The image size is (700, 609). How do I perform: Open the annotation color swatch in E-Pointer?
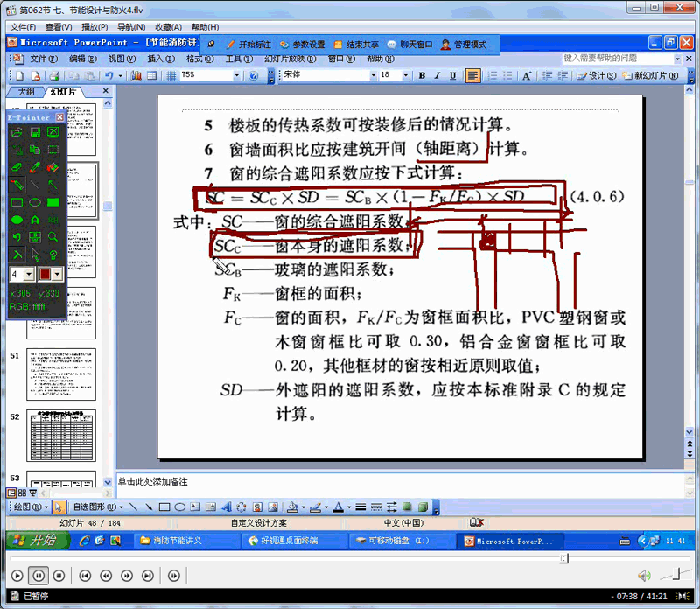[x=47, y=273]
